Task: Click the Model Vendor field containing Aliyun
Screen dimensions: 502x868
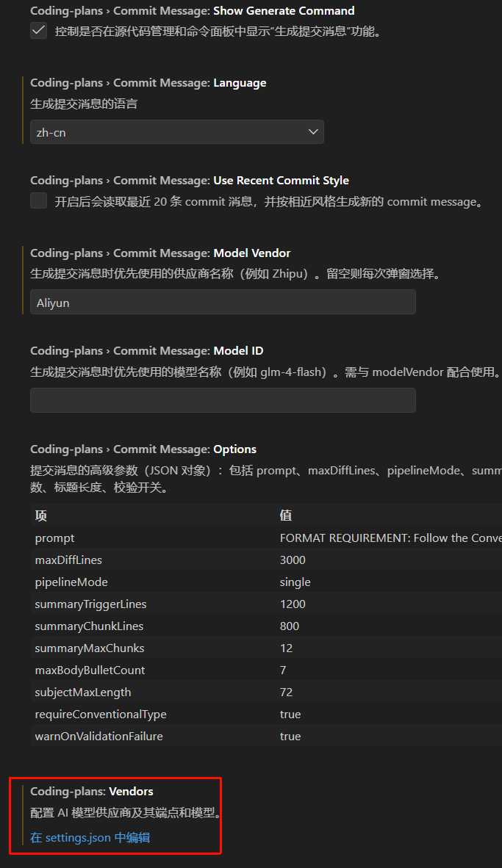Action: [x=223, y=303]
